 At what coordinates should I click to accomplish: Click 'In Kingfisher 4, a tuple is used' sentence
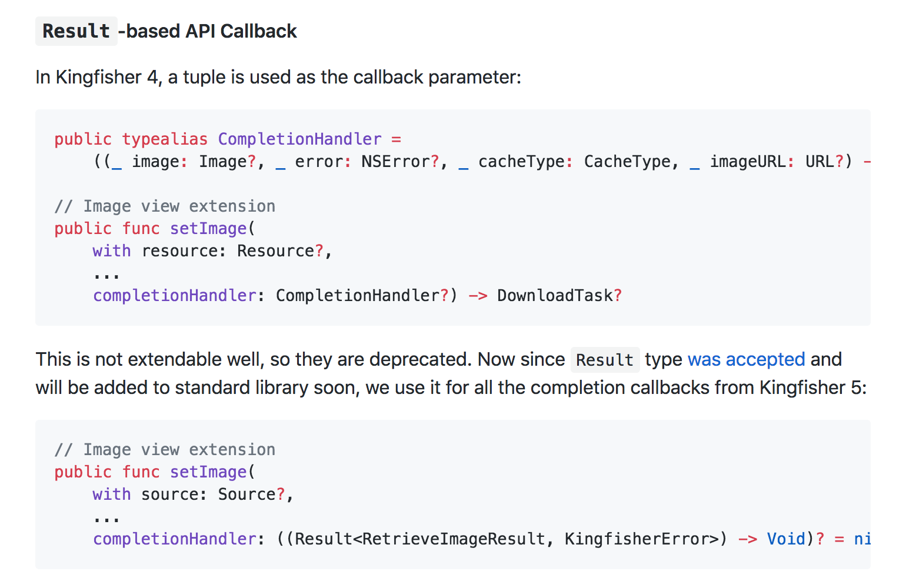click(x=278, y=77)
